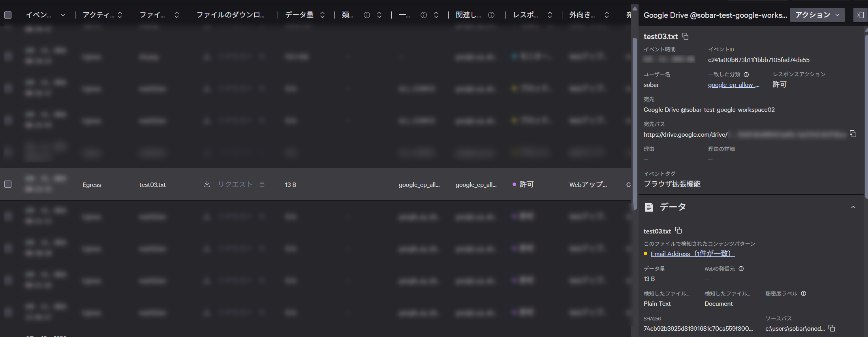Sort by データ量 column arrows
Viewport: 868px width, 337px height.
pyautogui.click(x=322, y=15)
